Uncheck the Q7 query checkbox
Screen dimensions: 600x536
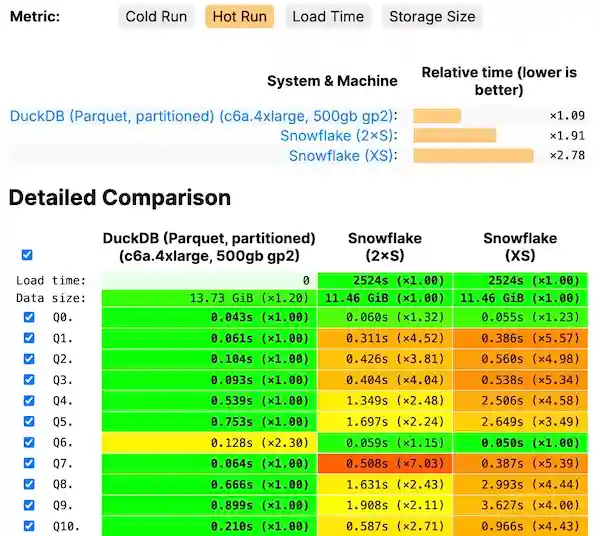(29, 463)
